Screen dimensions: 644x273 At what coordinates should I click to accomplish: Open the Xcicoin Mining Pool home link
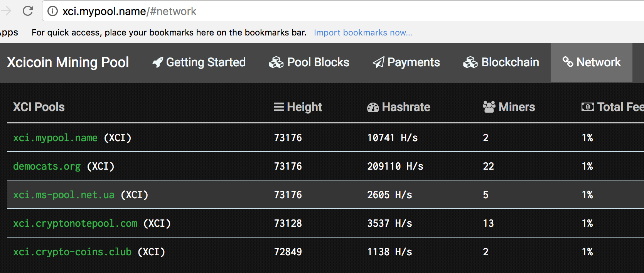point(68,62)
